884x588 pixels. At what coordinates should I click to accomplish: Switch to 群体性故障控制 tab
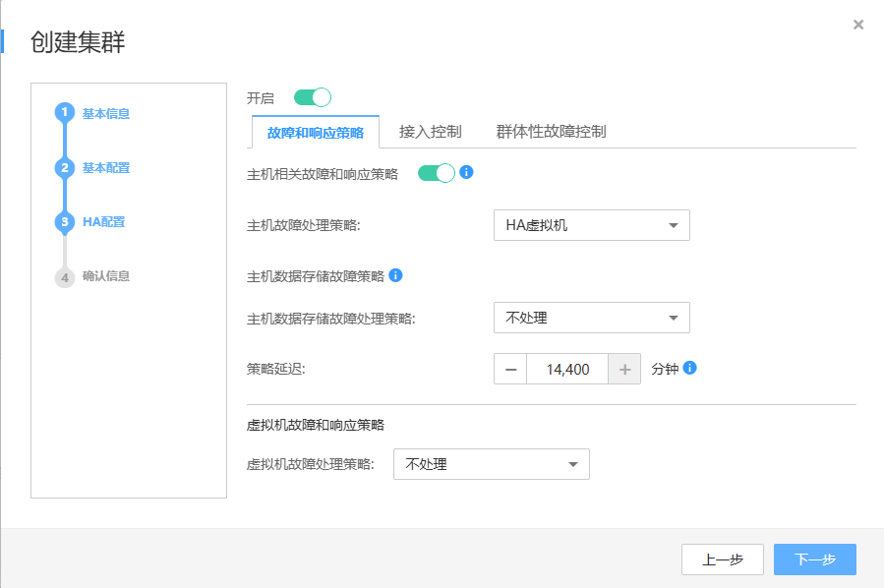tap(551, 132)
